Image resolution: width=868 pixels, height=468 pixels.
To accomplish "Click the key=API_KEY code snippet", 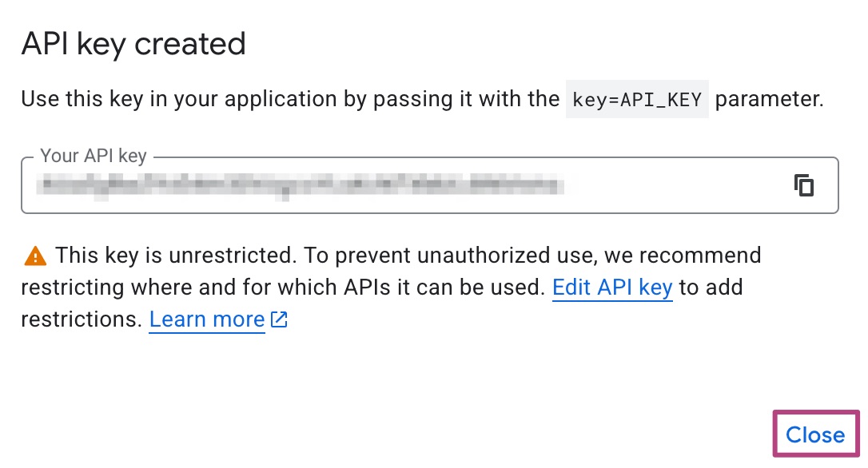I will [637, 100].
